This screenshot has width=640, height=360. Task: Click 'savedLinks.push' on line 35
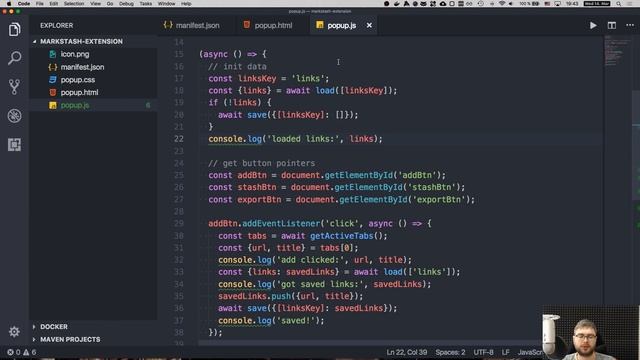click(254, 296)
